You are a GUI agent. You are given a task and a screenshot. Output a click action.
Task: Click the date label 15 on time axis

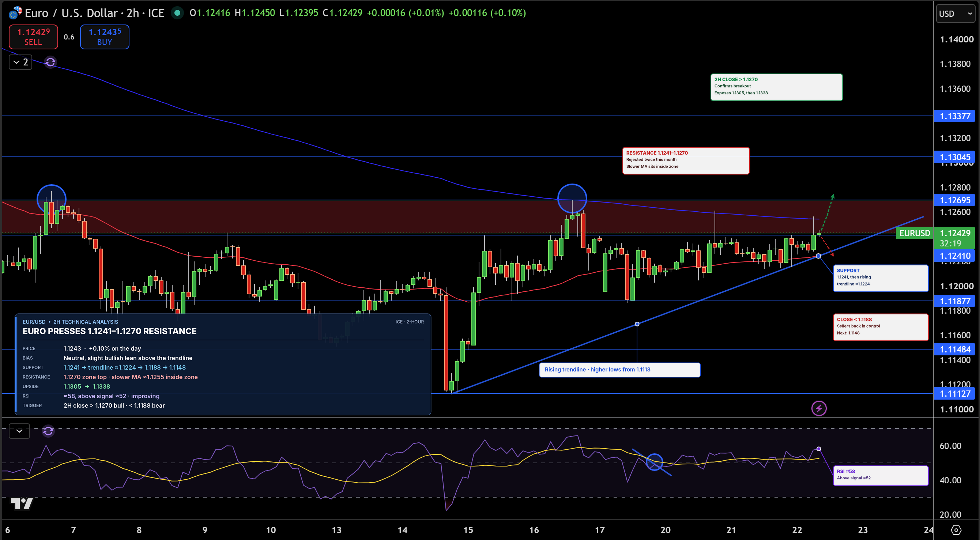[x=468, y=530]
